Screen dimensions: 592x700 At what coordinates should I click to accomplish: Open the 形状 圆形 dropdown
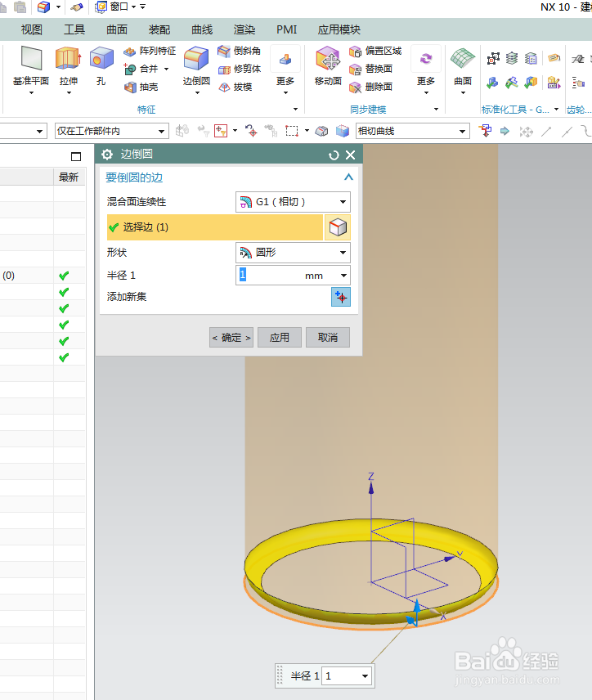point(293,253)
